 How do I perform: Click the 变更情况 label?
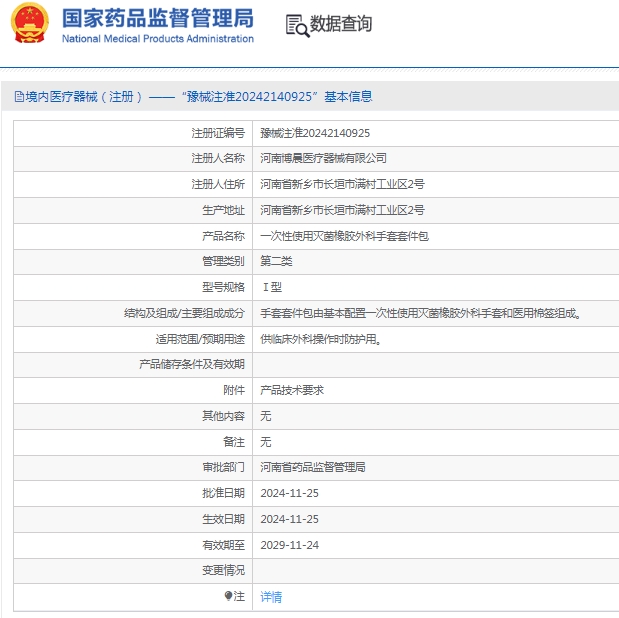pyautogui.click(x=223, y=570)
